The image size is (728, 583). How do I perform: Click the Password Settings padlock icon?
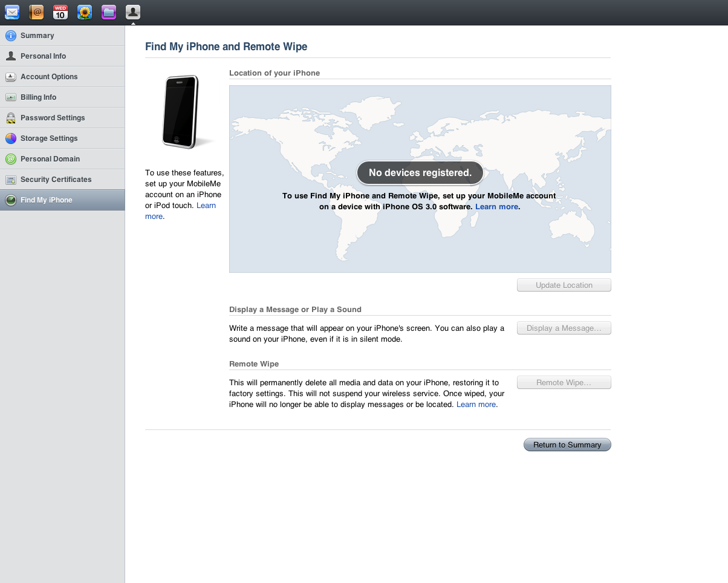tap(11, 118)
